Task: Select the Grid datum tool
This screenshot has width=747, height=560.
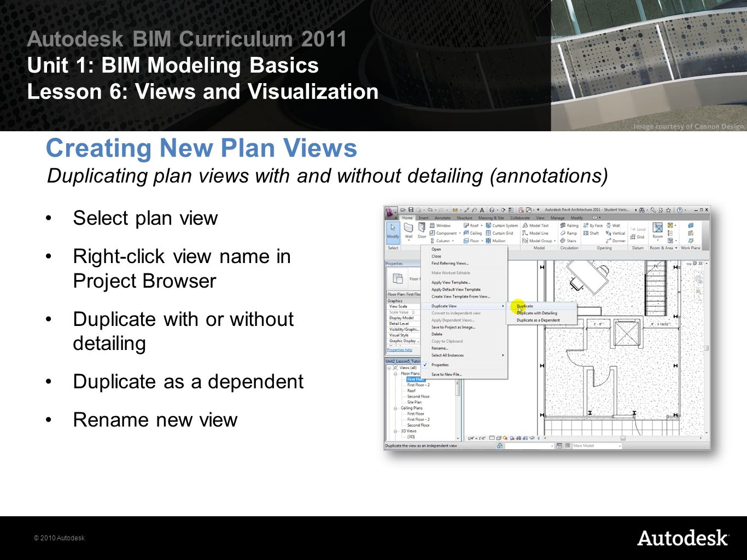Action: [x=637, y=237]
